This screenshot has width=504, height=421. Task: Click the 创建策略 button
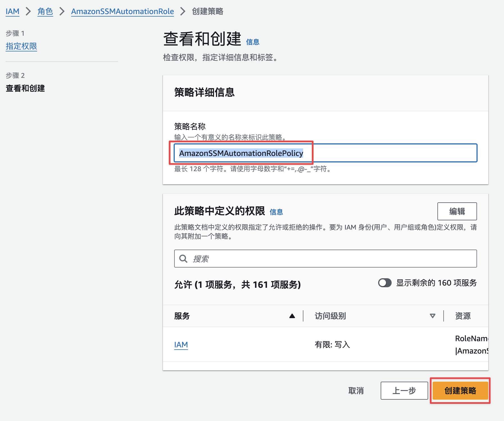(x=460, y=391)
